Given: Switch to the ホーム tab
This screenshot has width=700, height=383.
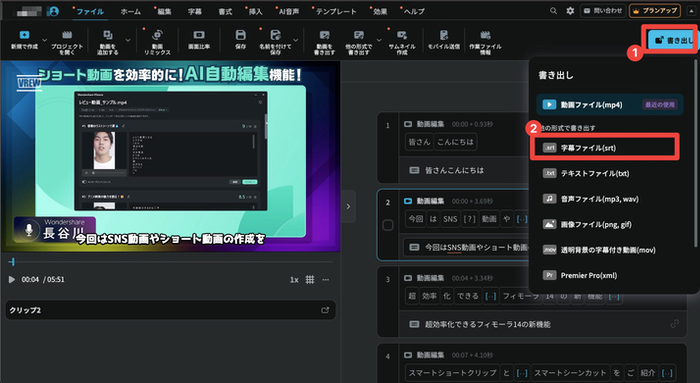Looking at the screenshot, I should coord(130,12).
